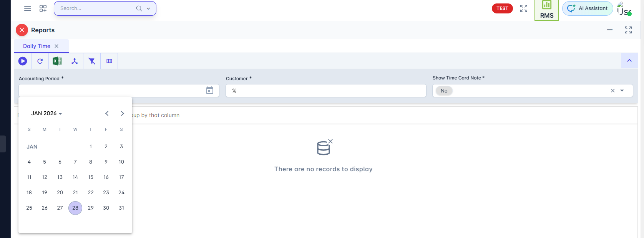Open the user profile avatar
This screenshot has height=238, width=644.
[624, 9]
